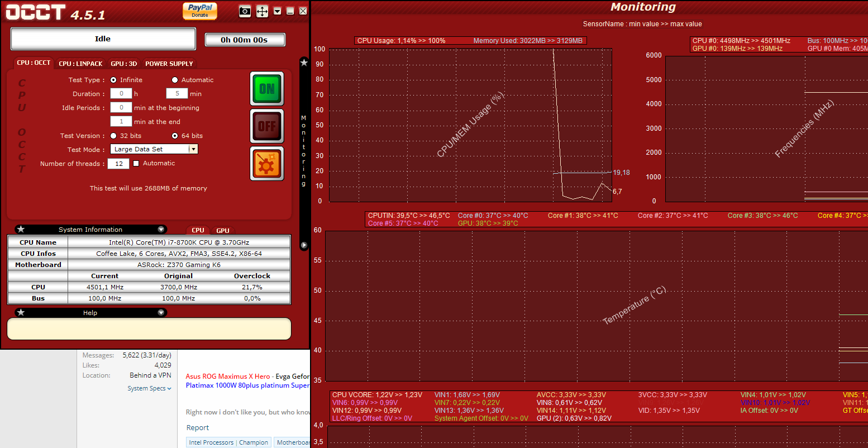The image size is (868, 448).
Task: Click the Idle status display
Action: [103, 39]
